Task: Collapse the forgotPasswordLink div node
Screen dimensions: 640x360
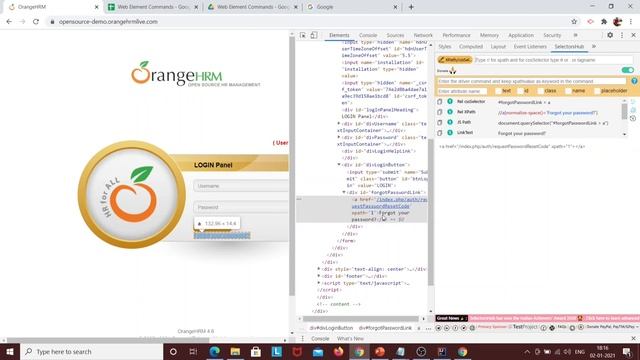Action: point(344,192)
